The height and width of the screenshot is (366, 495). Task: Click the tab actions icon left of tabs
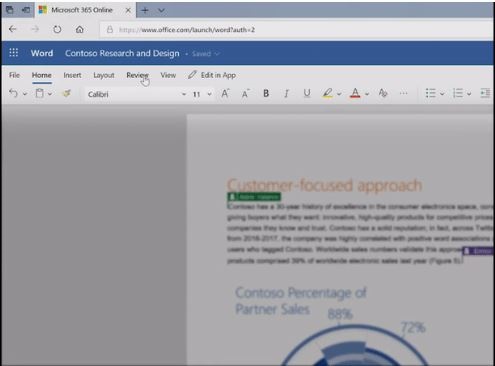[x=10, y=10]
